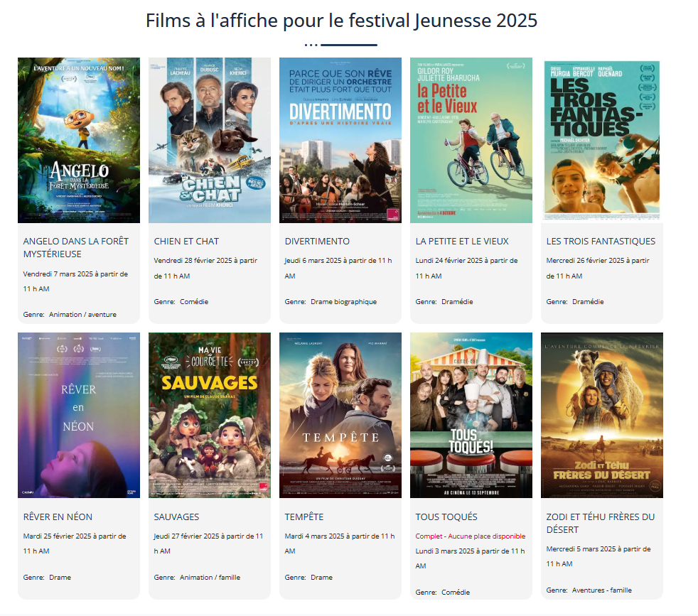Click genre 'Dramédie' under Les Trois Fantastiques
698x616 pixels.
coord(588,302)
